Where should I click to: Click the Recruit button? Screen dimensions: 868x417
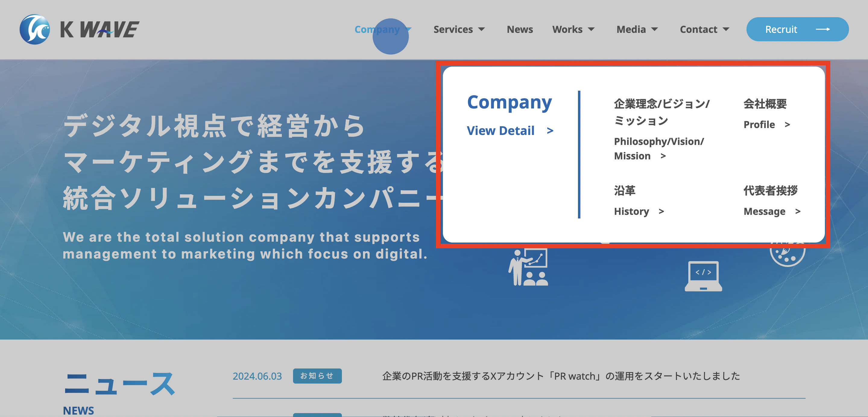pyautogui.click(x=797, y=29)
